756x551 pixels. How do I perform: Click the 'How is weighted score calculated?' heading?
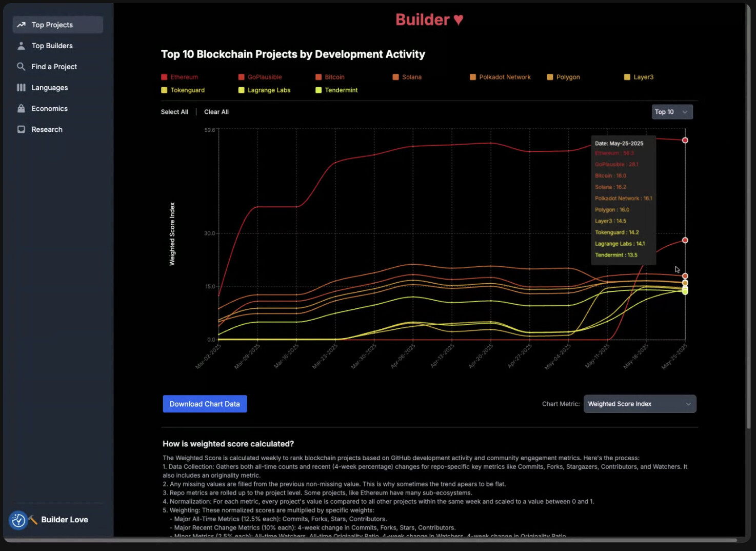228,444
